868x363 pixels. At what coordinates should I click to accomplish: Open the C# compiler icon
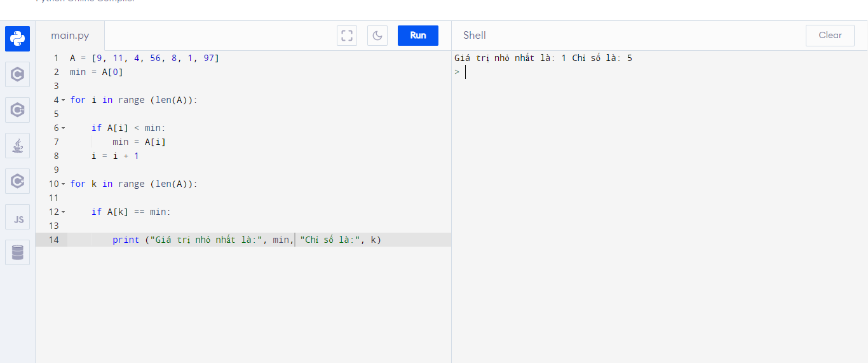[17, 181]
